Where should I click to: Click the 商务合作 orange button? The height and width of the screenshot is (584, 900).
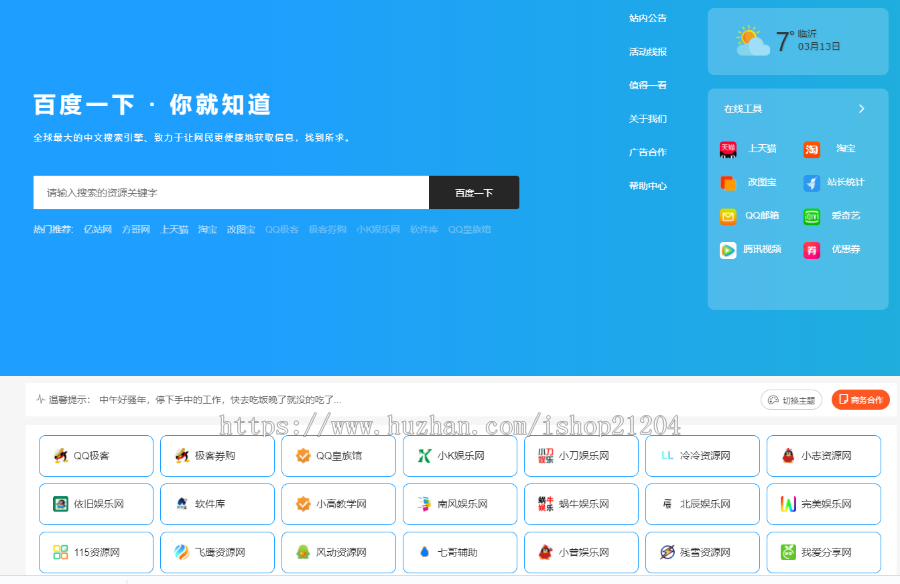click(x=860, y=400)
